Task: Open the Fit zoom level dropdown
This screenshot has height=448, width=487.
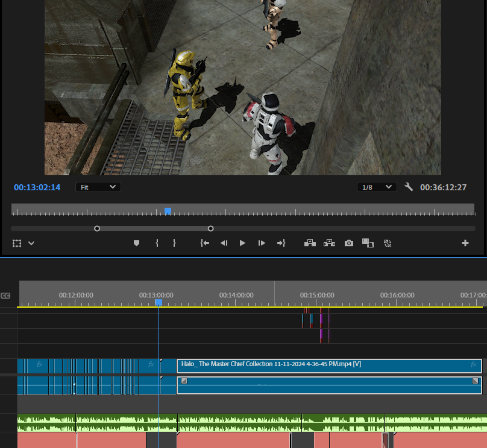Action: click(98, 187)
